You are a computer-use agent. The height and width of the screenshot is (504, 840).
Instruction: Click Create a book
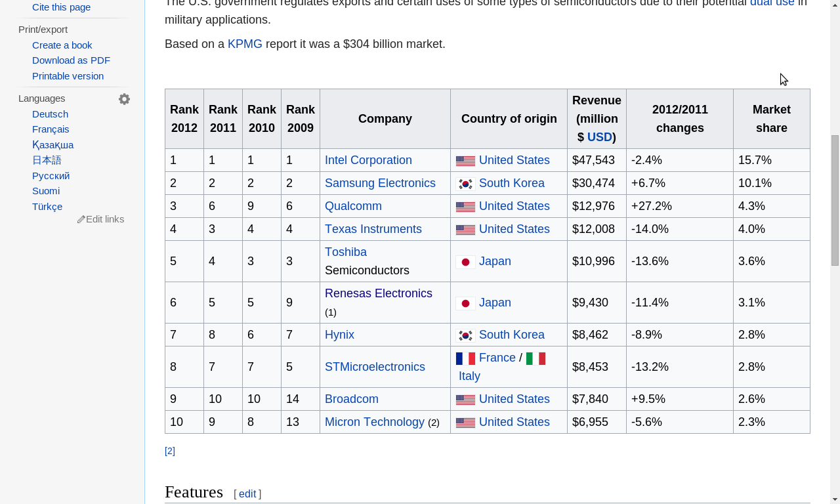point(62,45)
